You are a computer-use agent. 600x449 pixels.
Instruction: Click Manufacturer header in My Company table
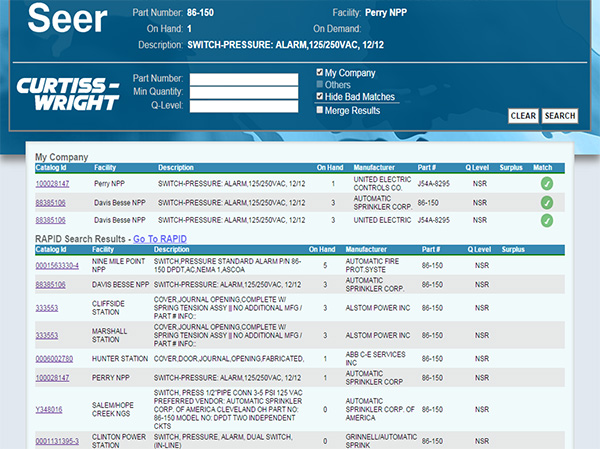coord(374,168)
